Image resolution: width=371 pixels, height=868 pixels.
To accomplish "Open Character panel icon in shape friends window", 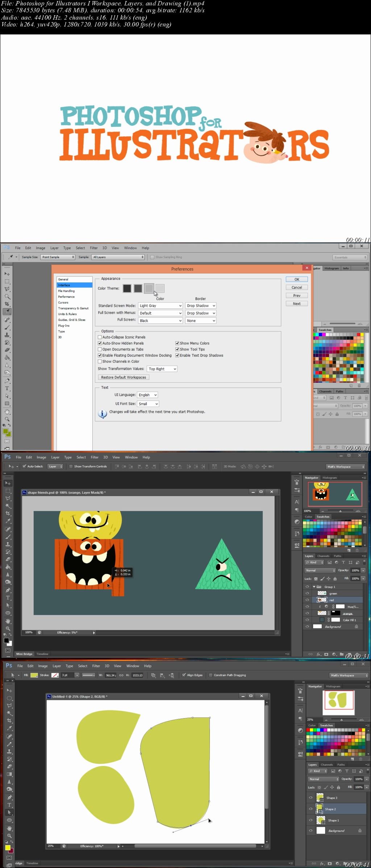I will tap(297, 502).
